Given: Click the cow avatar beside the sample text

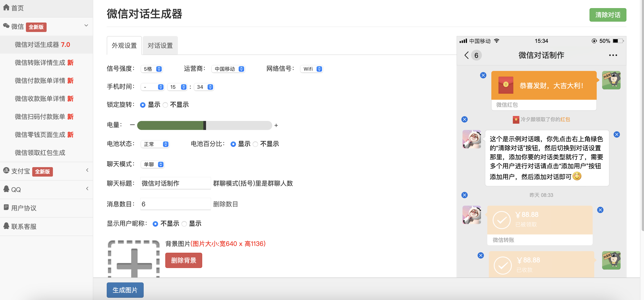Looking at the screenshot, I should click(472, 139).
